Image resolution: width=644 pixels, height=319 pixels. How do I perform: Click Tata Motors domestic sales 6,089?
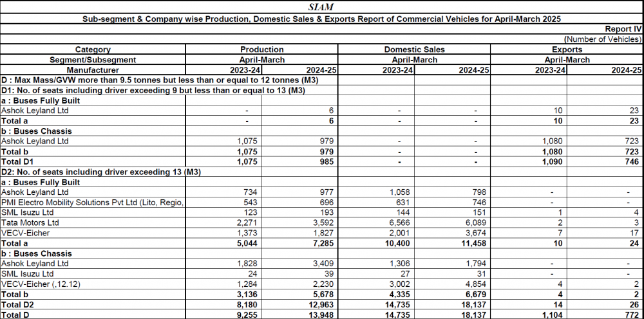pos(477,223)
